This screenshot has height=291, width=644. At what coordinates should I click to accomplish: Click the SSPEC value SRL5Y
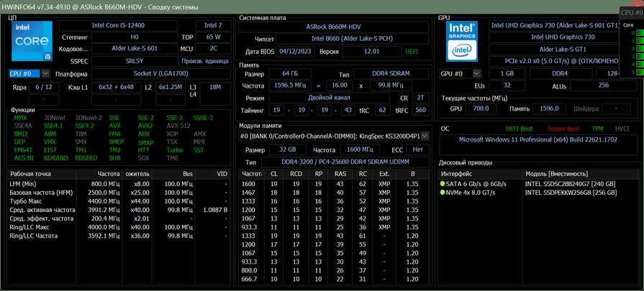click(x=135, y=61)
